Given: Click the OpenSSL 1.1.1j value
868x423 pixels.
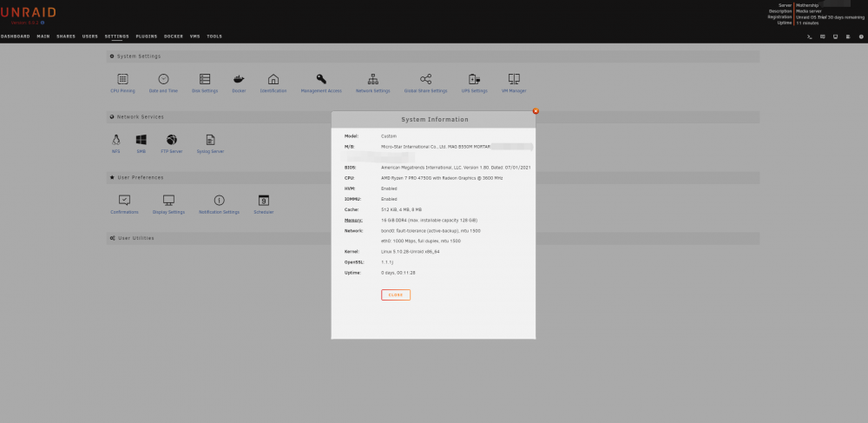Looking at the screenshot, I should pos(387,262).
